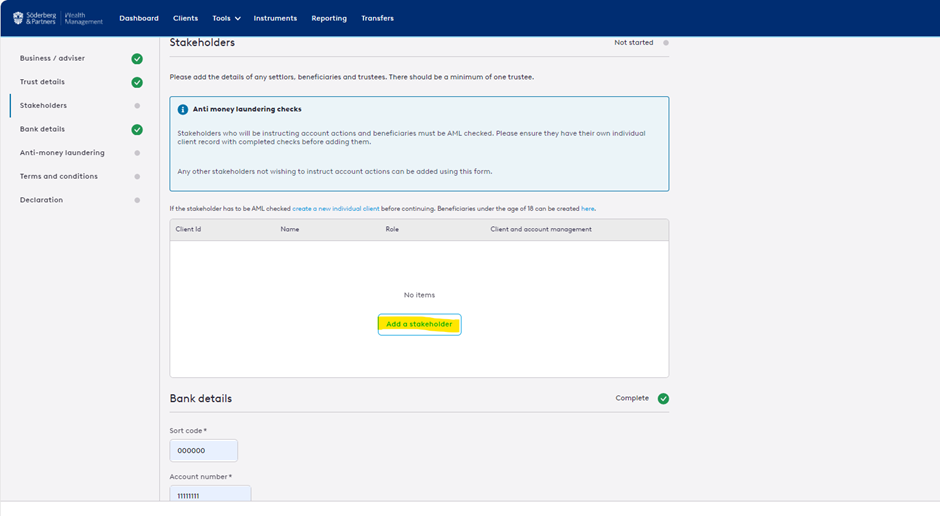Jump to Terms and conditions in sidebar
The width and height of the screenshot is (940, 516).
59,176
